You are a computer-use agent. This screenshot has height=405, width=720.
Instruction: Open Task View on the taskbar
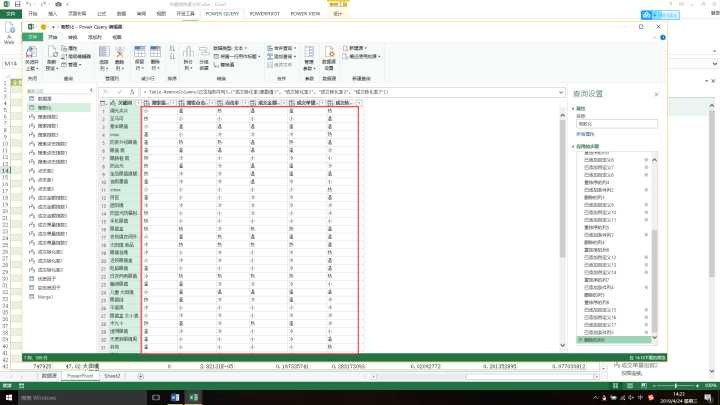156,398
